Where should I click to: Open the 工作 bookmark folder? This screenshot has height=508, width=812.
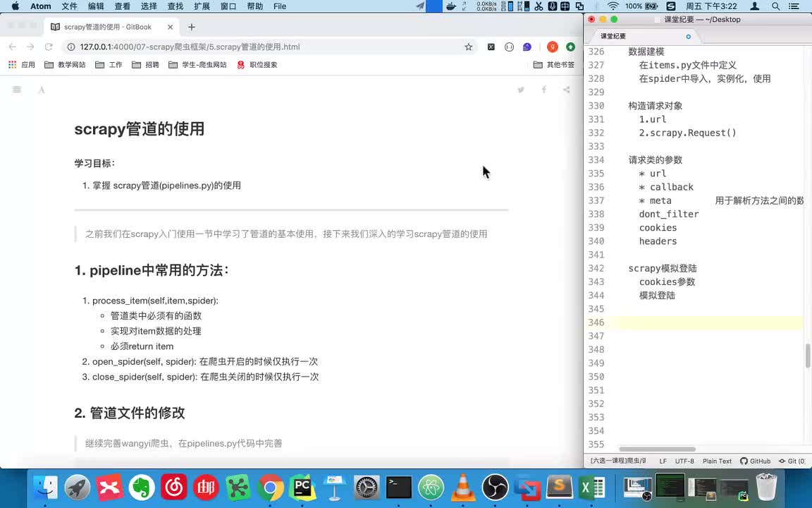(x=109, y=65)
